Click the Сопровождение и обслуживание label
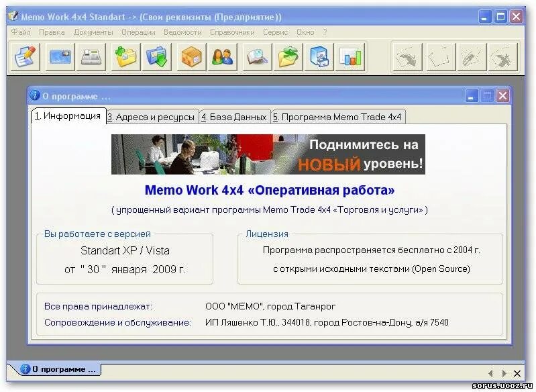The width and height of the screenshot is (536, 392). [x=117, y=323]
